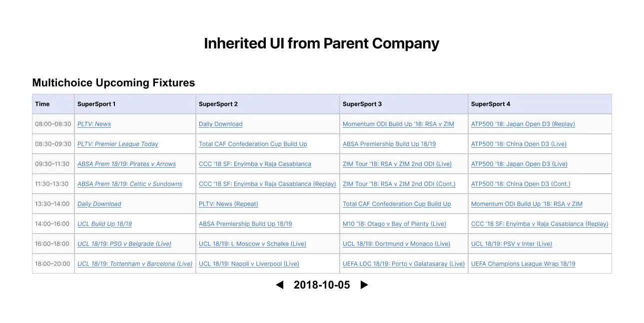Open UCL Build Up 18/19
The image size is (644, 323).
[104, 224]
